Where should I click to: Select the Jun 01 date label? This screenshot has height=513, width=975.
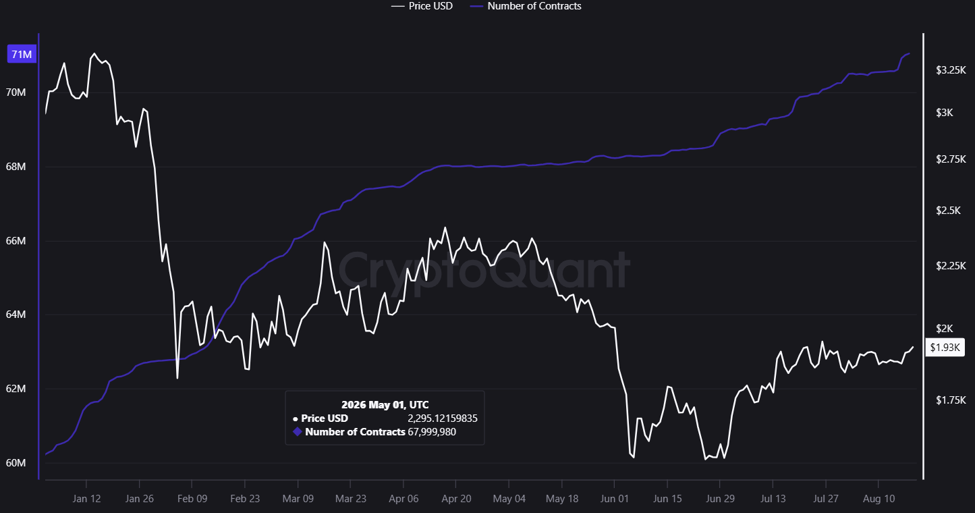(x=614, y=499)
